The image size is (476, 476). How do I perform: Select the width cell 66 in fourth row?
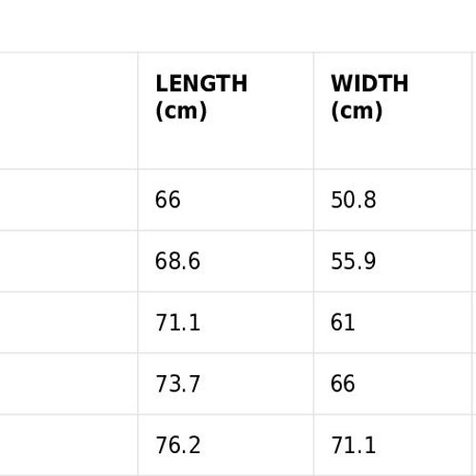392,384
